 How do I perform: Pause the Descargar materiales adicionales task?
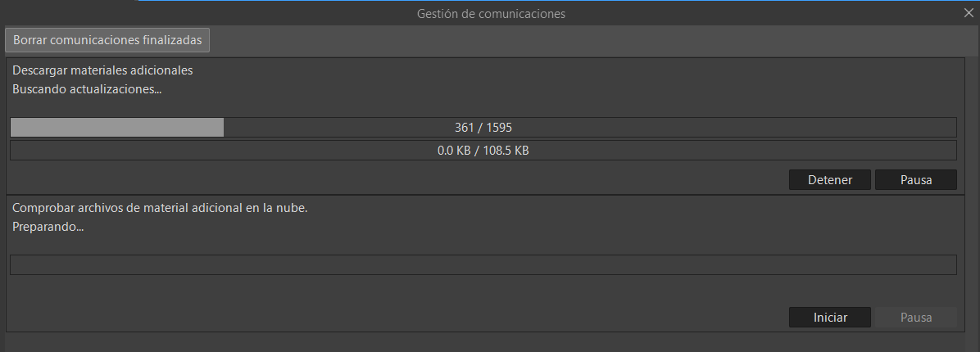click(915, 180)
